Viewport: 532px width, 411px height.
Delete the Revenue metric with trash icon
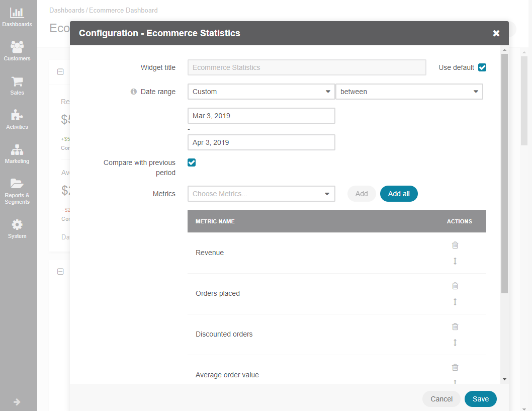[455, 245]
